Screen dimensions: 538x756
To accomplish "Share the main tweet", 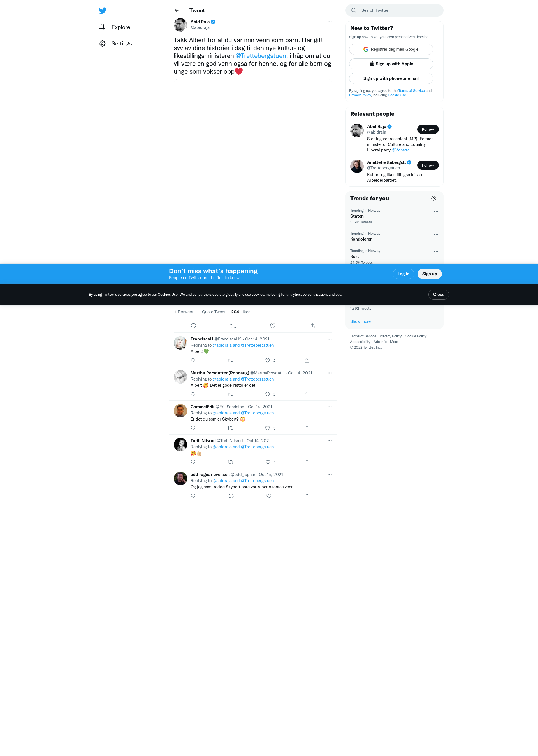I will click(312, 326).
